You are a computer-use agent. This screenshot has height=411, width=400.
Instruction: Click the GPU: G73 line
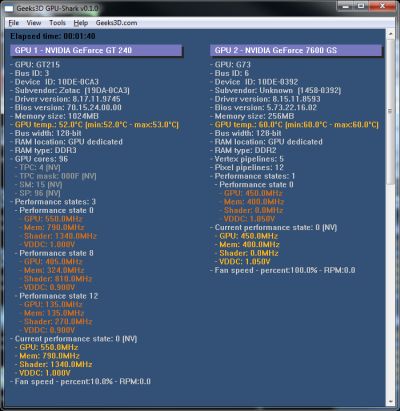pyautogui.click(x=231, y=65)
